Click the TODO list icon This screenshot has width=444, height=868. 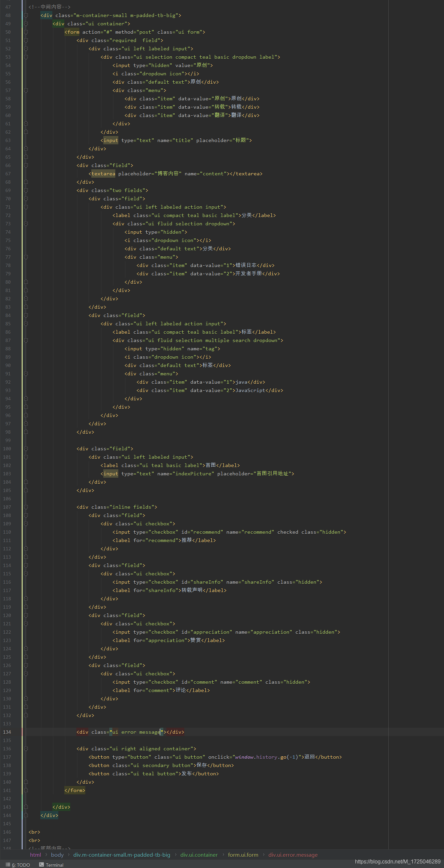(x=8, y=865)
